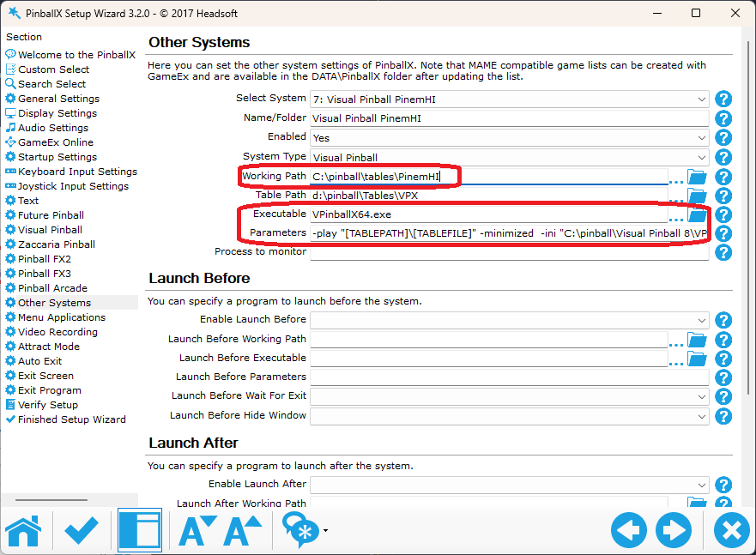Browse folder for Launch Before Working Path
This screenshot has width=756, height=555.
(697, 340)
